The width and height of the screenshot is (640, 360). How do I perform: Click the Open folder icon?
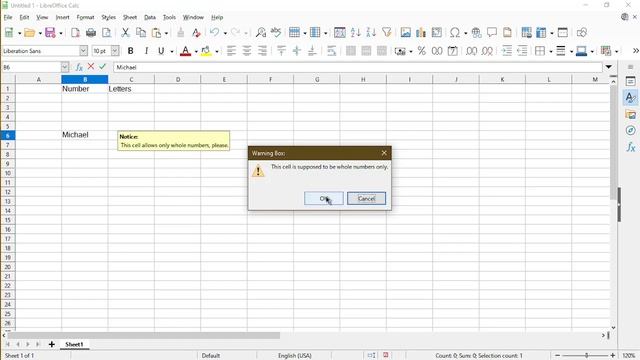29,33
